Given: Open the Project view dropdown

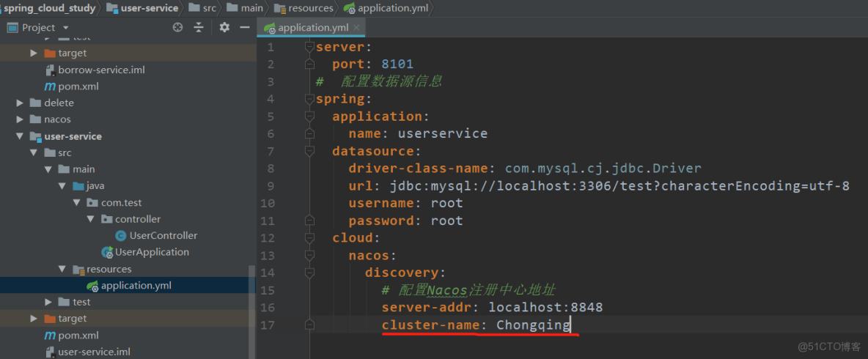Looking at the screenshot, I should pyautogui.click(x=66, y=28).
